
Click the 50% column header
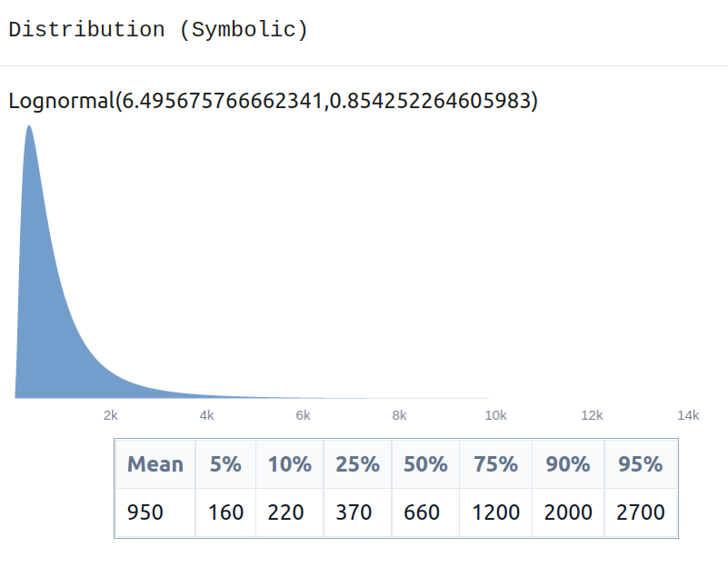425,464
